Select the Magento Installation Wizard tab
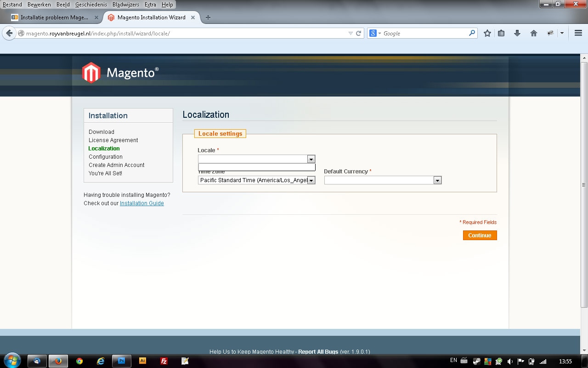Image resolution: width=588 pixels, height=368 pixels. [152, 17]
